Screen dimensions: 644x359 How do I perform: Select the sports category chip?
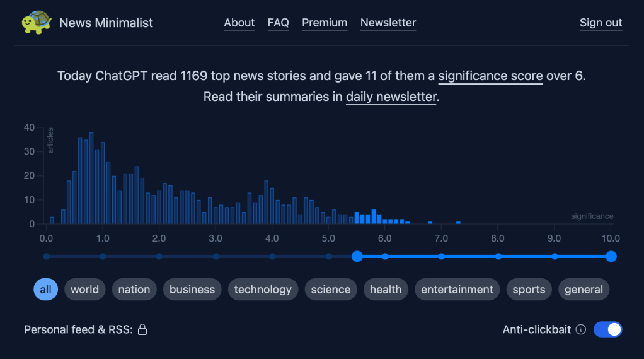click(x=529, y=290)
